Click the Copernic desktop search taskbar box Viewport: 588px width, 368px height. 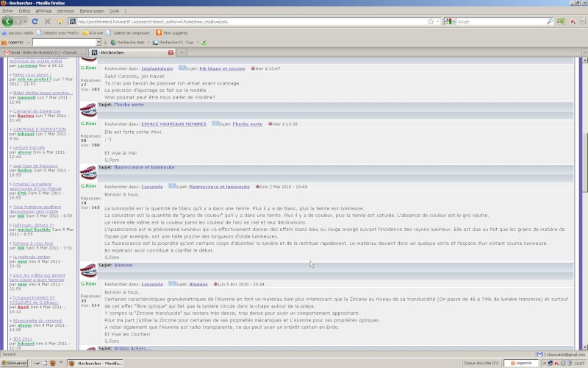[x=521, y=363]
